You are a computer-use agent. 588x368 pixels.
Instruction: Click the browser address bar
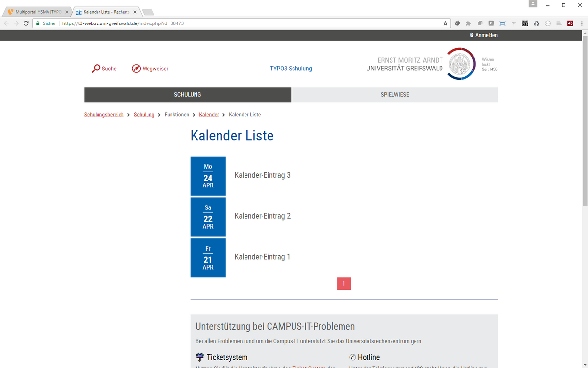(x=245, y=23)
